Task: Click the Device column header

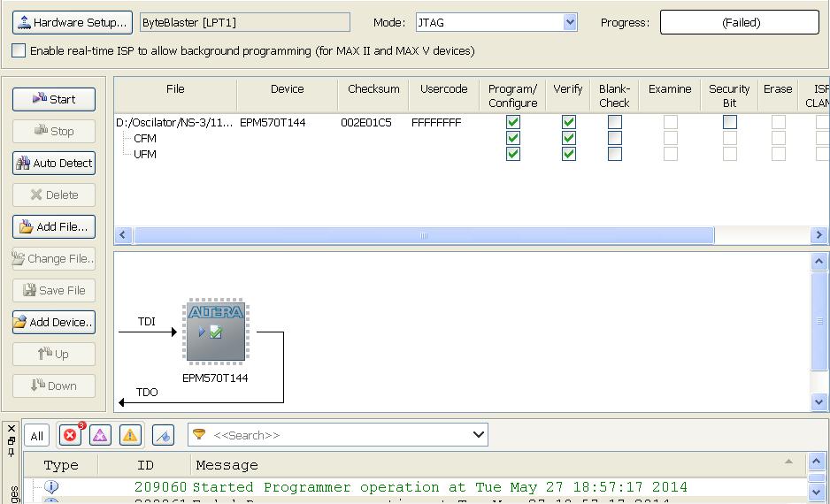Action: click(287, 95)
